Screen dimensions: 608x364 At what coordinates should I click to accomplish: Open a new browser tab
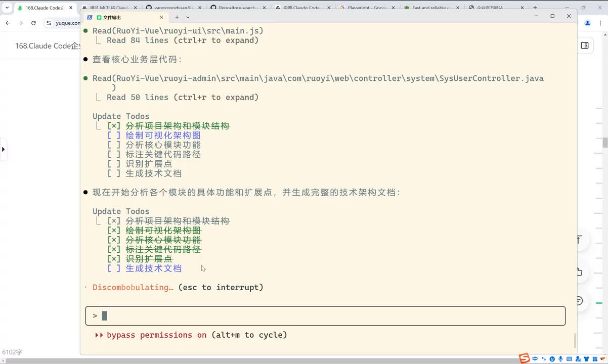click(x=535, y=8)
